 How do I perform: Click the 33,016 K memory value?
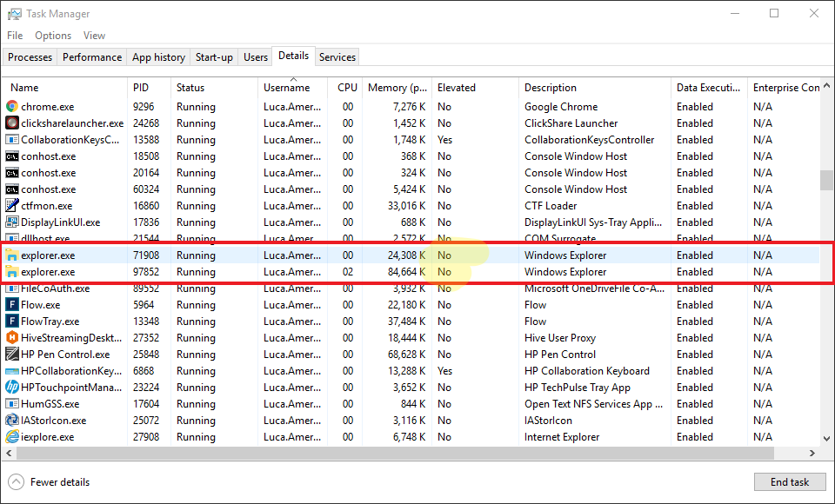(x=406, y=205)
